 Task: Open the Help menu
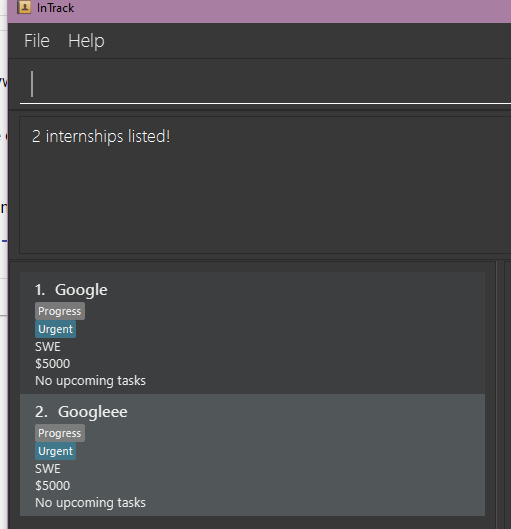tap(86, 41)
